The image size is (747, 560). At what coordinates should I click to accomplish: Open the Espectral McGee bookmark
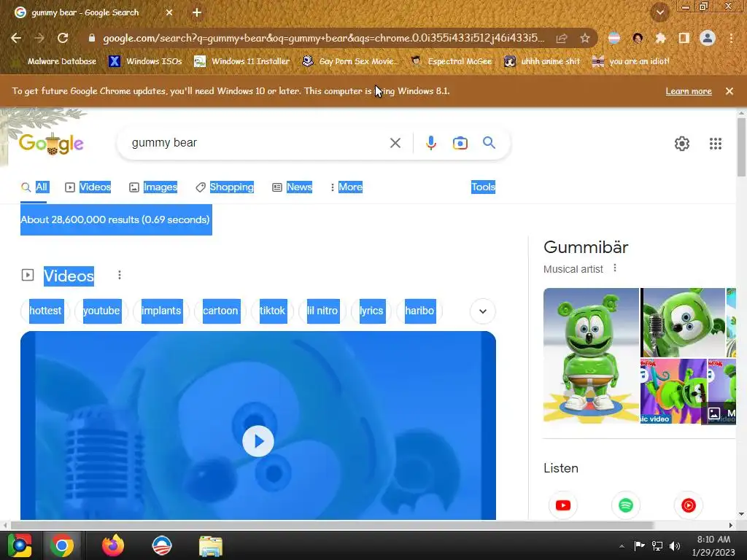click(452, 61)
